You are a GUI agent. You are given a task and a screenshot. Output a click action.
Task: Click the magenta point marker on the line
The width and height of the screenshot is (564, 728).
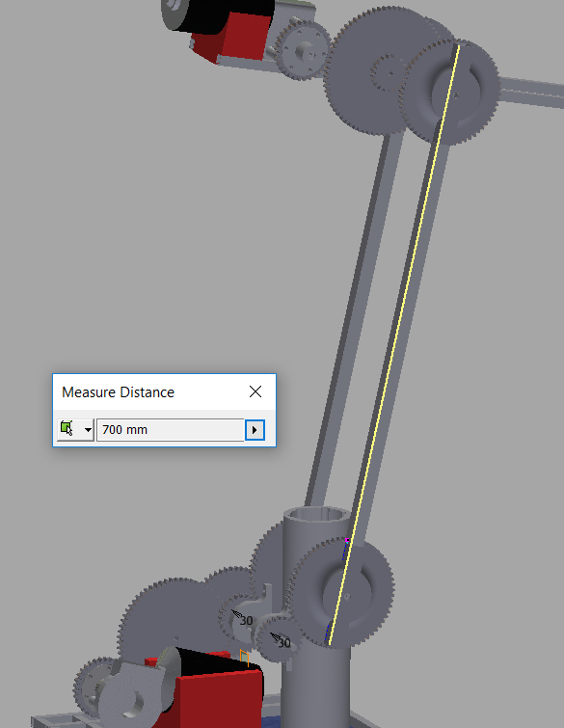(347, 540)
